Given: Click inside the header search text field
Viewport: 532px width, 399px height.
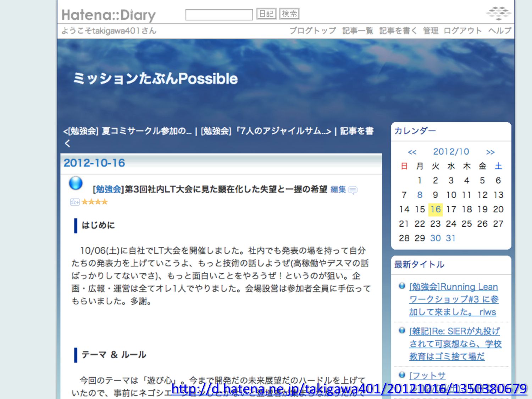Looking at the screenshot, I should pos(219,15).
